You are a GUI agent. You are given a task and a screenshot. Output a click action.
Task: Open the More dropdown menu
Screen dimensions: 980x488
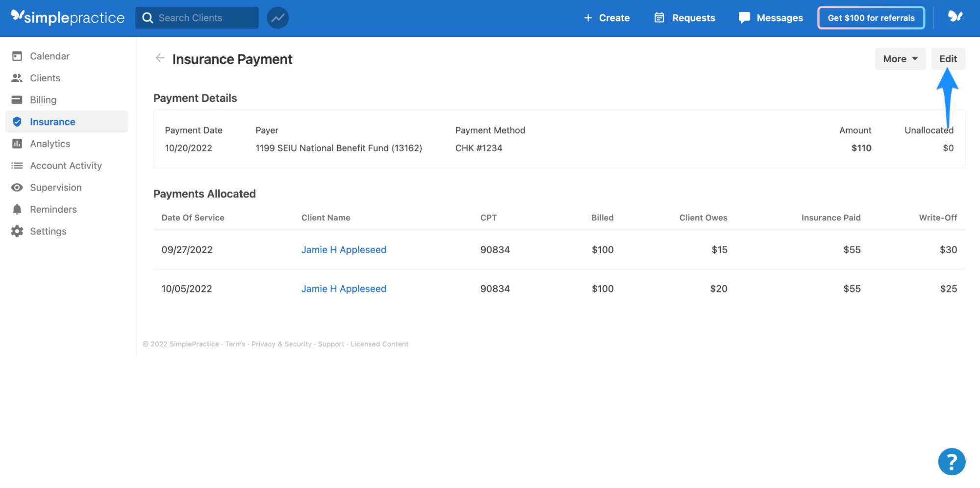pyautogui.click(x=900, y=58)
